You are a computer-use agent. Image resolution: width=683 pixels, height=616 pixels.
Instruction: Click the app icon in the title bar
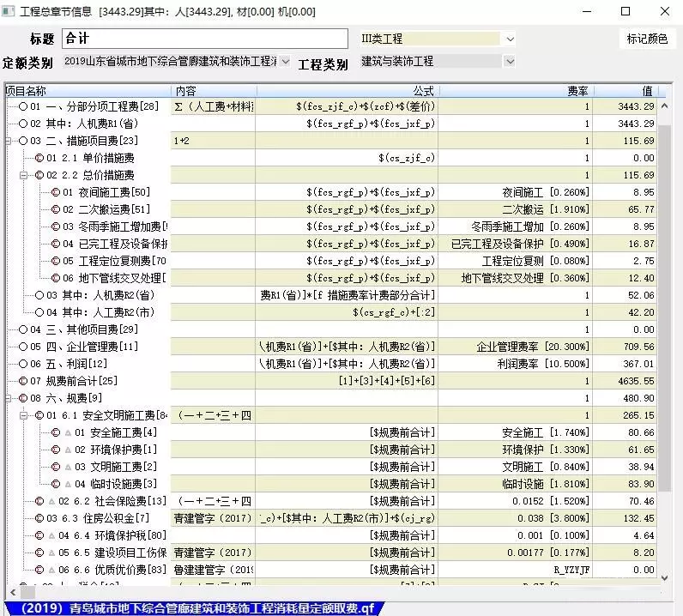tap(10, 11)
